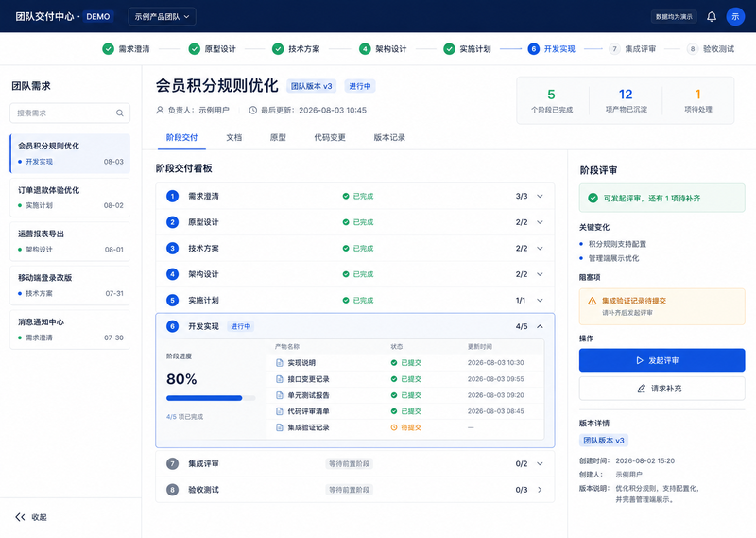Select requirement 会员积分规则优化 in sidebar
Image resolution: width=756 pixels, height=538 pixels.
pos(70,153)
